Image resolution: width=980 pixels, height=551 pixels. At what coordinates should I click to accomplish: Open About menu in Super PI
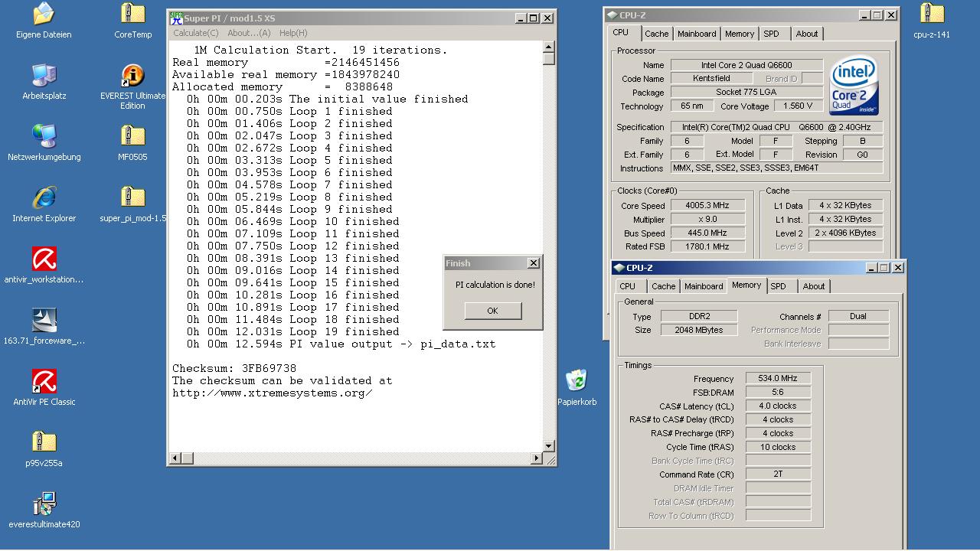pyautogui.click(x=249, y=33)
